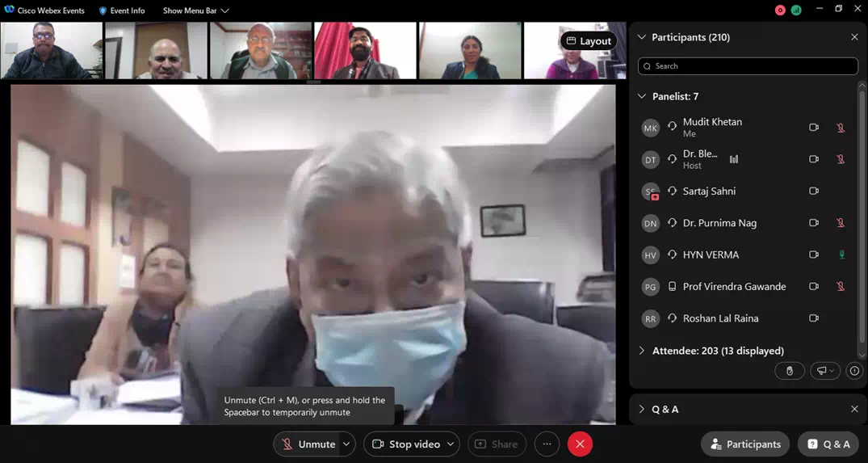
Task: Click the DT avatar of the host
Action: (651, 160)
